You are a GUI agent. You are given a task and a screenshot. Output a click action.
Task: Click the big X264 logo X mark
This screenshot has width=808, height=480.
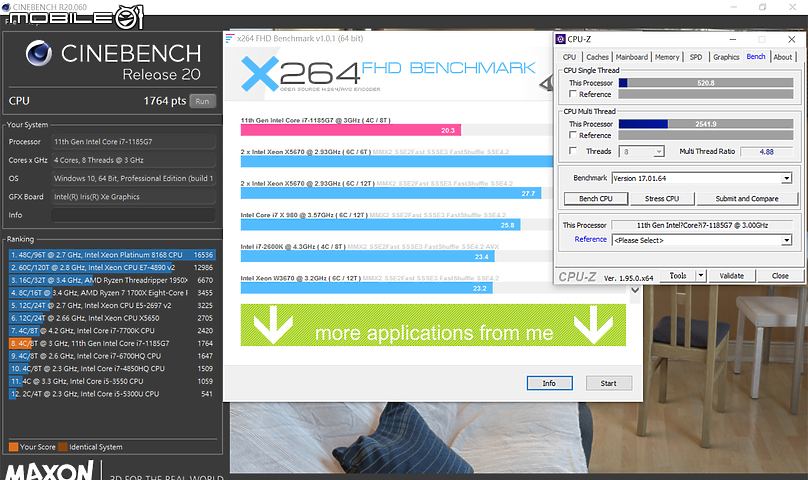pos(260,74)
